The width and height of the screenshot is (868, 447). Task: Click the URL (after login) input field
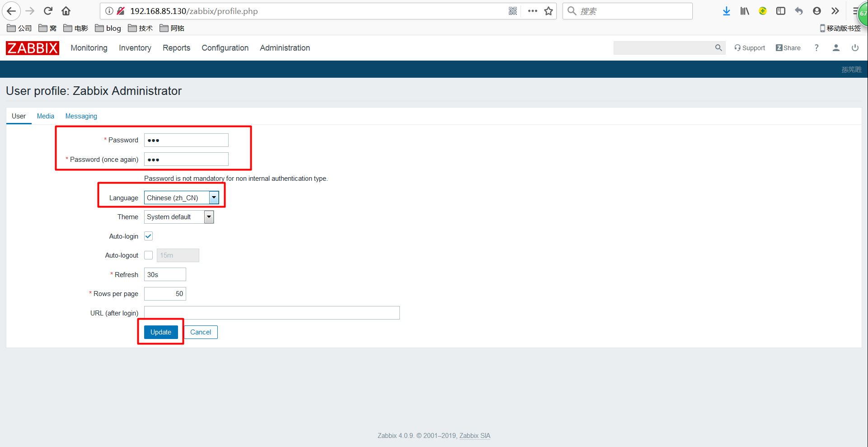pos(271,312)
